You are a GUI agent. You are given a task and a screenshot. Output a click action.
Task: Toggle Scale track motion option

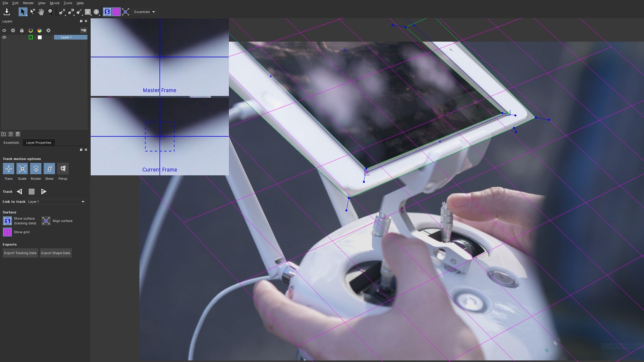(x=22, y=169)
